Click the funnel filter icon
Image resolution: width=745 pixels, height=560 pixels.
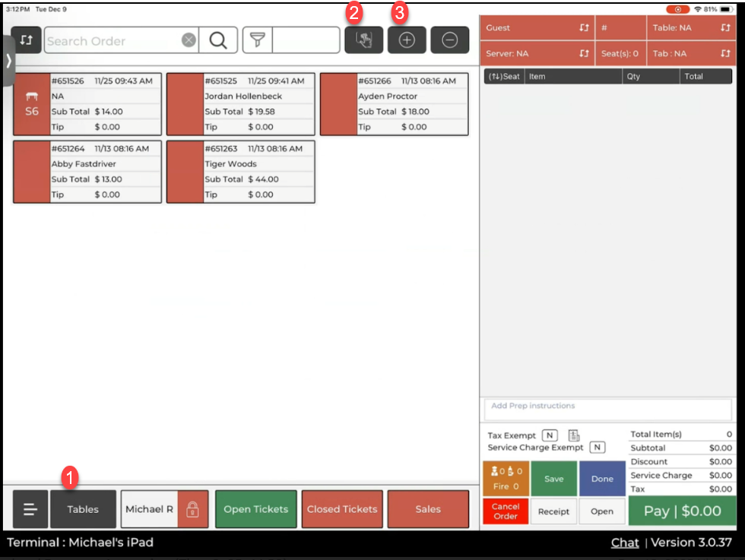(x=257, y=40)
